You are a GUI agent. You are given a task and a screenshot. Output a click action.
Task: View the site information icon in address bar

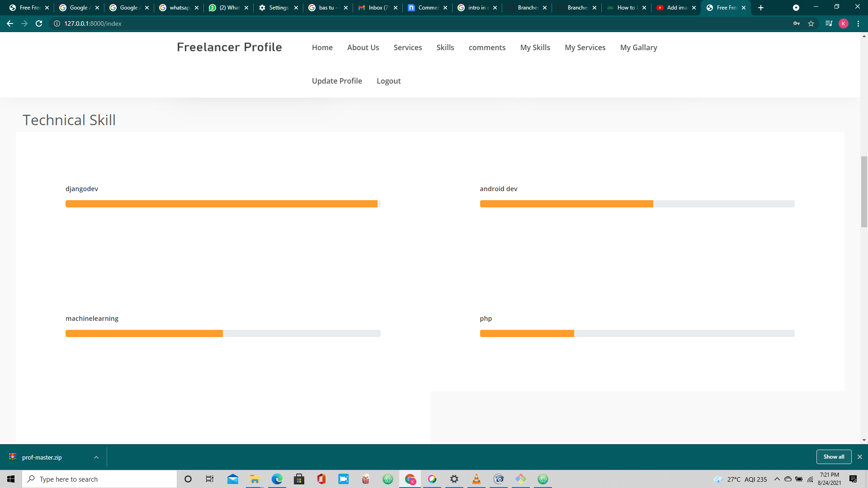57,23
